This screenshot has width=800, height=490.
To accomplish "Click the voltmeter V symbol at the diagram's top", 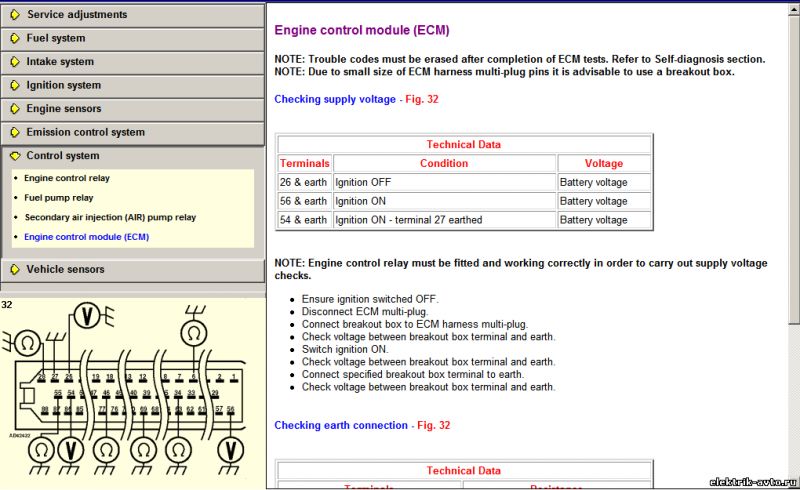I will 87,315.
